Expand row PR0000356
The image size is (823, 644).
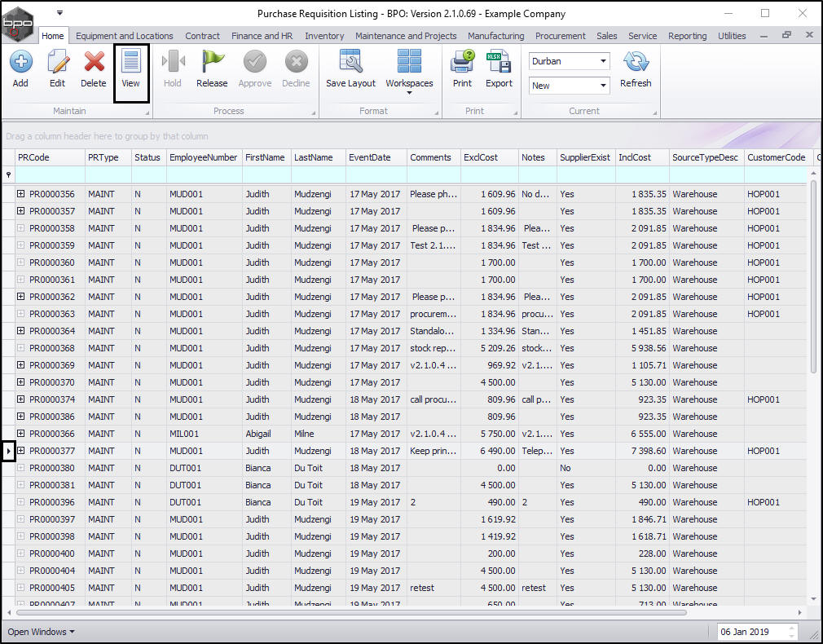pos(20,194)
